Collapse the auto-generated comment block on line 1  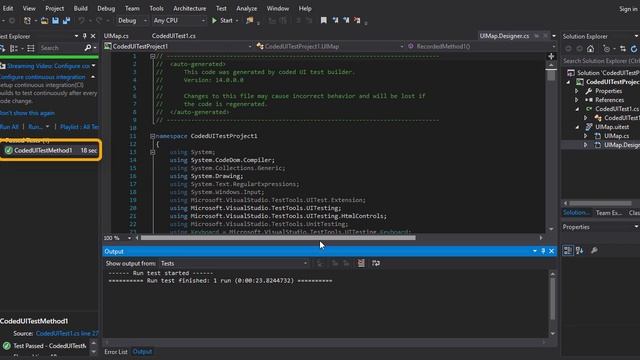click(x=152, y=56)
